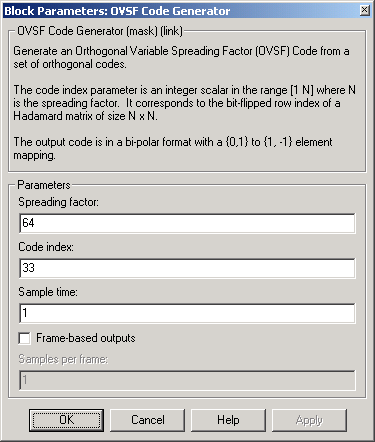Click the greyed Samples per frame label
This screenshot has height=442, width=375.
point(63,359)
